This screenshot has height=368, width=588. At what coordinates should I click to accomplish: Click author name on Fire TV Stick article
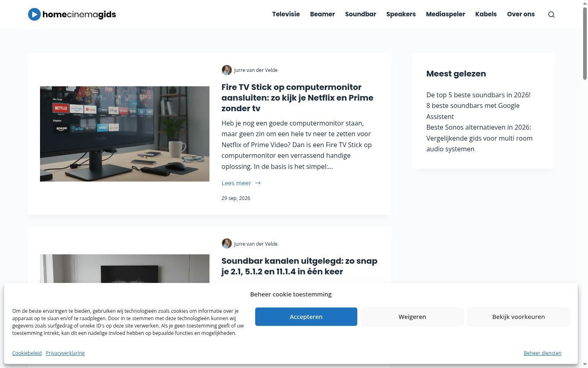[x=256, y=70]
